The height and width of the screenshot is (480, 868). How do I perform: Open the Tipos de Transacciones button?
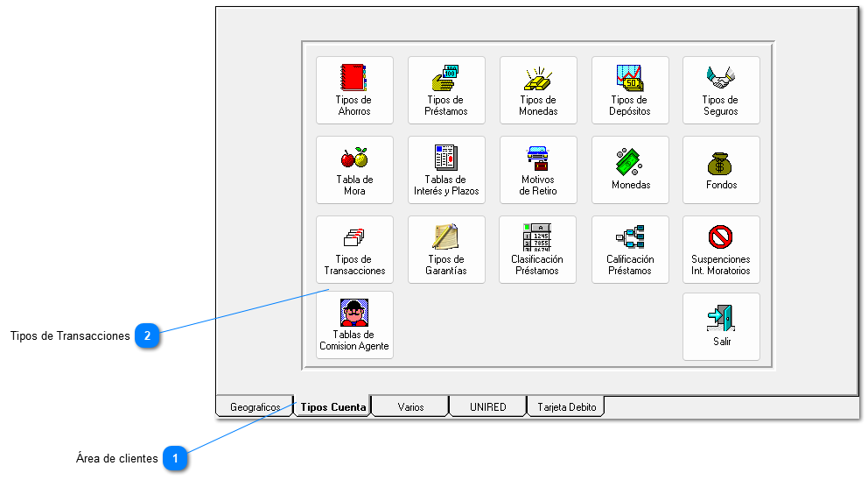coord(354,250)
